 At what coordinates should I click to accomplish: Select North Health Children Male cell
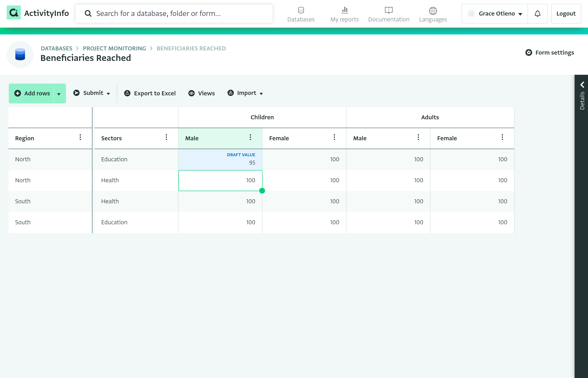[220, 180]
